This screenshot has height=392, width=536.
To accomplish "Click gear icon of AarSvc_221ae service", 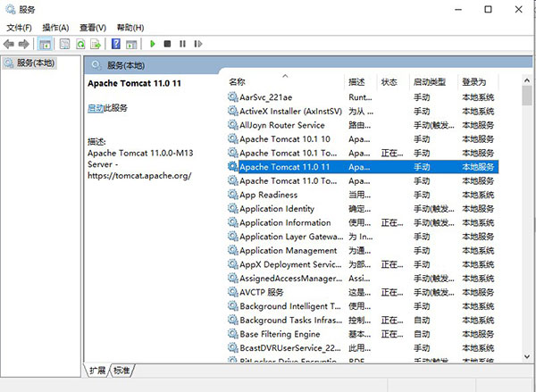I will [233, 97].
